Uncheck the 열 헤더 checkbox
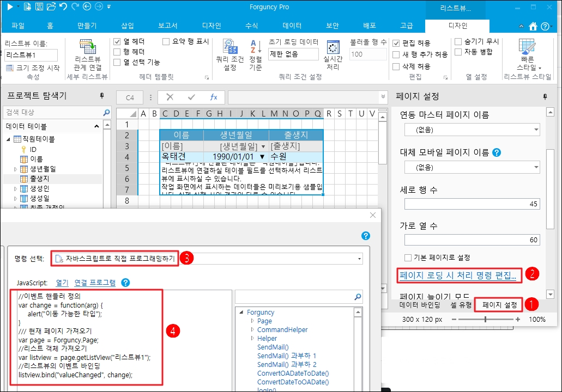Screen dimensions: 562x392 click(117, 42)
